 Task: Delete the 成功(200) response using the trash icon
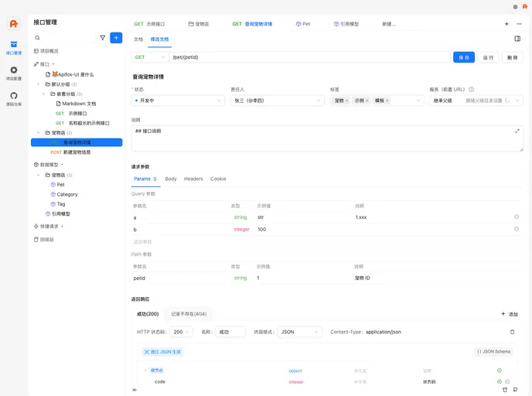point(513,332)
